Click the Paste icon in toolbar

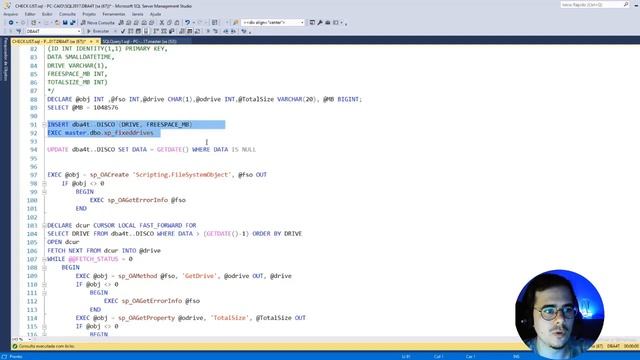[177, 22]
